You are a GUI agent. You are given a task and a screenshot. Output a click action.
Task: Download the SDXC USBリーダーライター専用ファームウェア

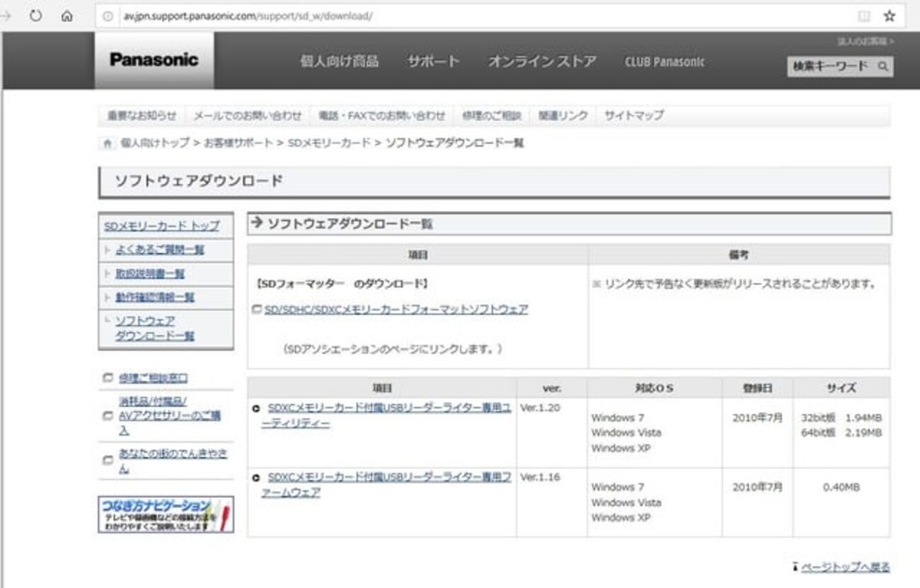386,485
